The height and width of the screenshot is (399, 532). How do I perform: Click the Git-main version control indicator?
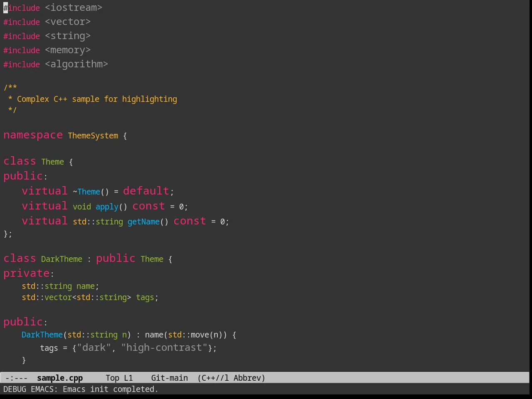(x=170, y=378)
